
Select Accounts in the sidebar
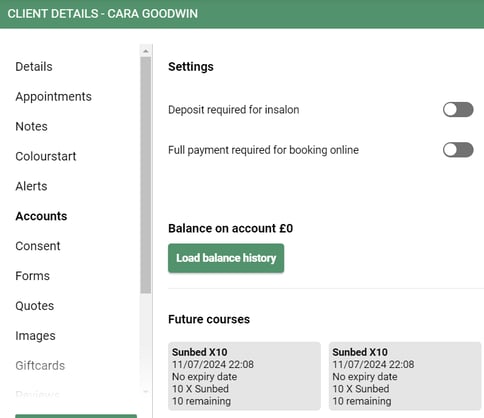click(41, 216)
